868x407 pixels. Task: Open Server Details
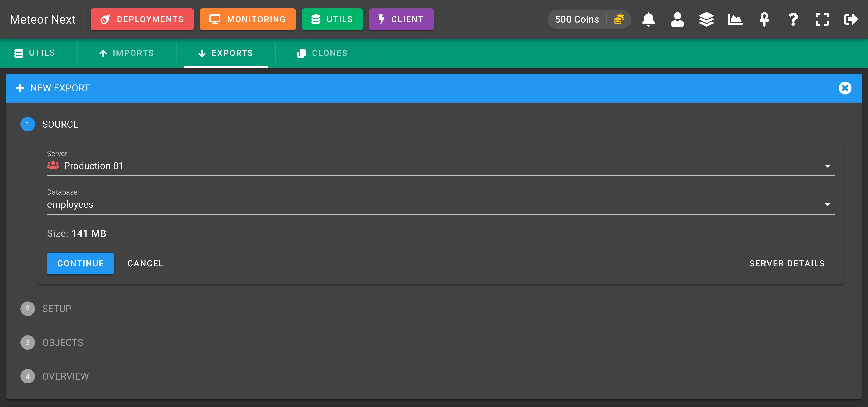click(787, 263)
